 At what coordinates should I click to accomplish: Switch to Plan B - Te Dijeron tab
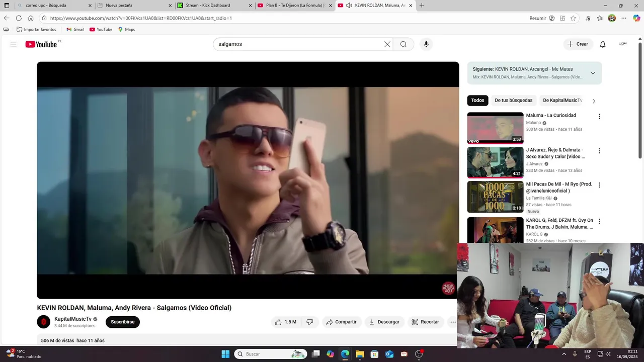[x=295, y=6]
